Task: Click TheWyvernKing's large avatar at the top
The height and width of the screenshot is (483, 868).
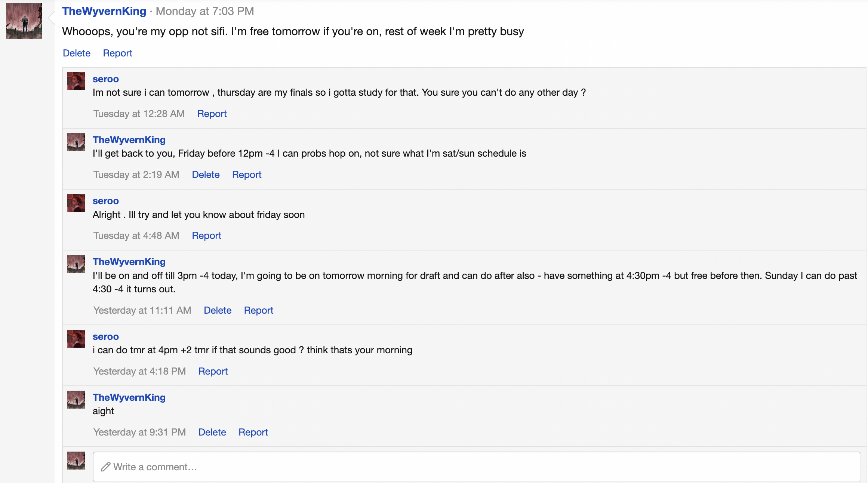Action: [x=24, y=21]
